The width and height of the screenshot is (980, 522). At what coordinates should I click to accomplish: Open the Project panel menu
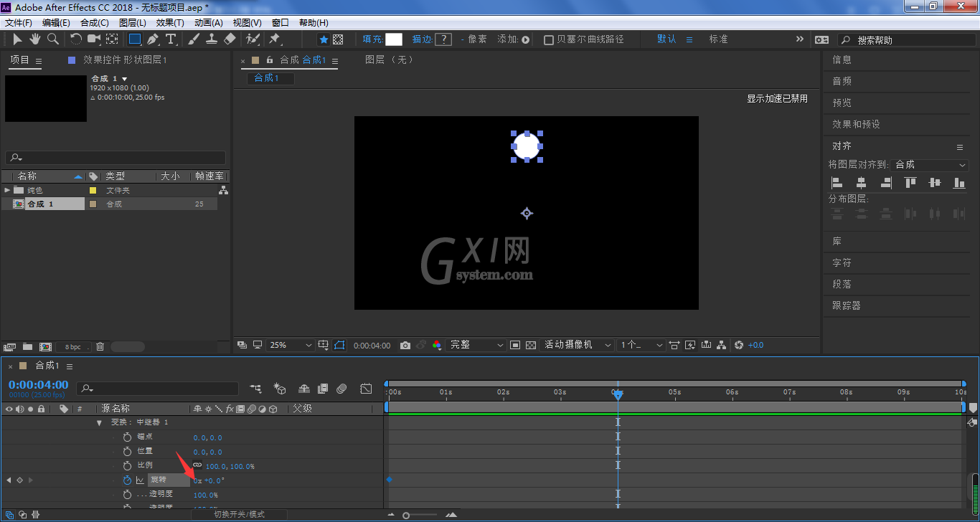click(x=39, y=61)
